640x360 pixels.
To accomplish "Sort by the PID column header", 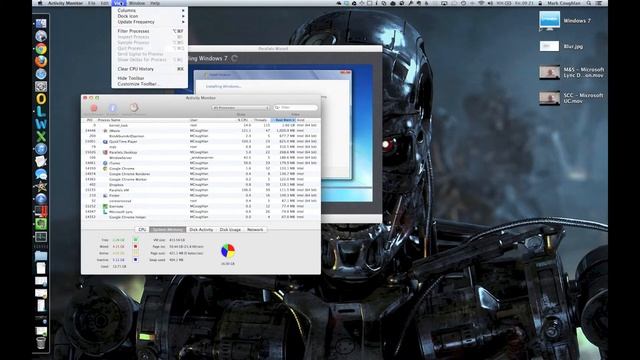I will point(89,120).
